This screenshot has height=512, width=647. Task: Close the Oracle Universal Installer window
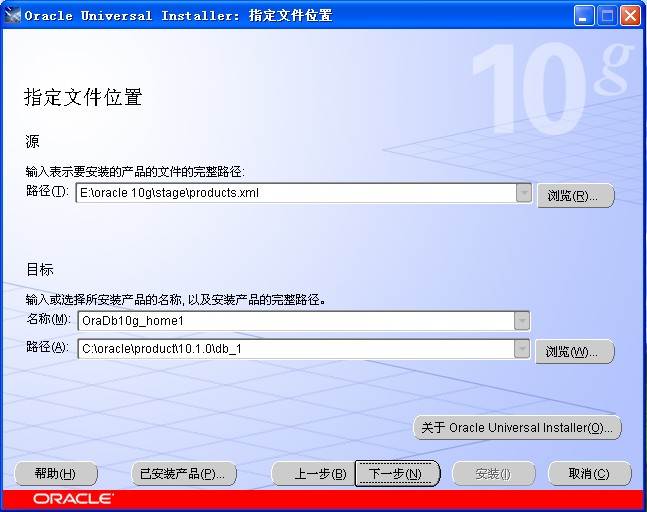630,16
